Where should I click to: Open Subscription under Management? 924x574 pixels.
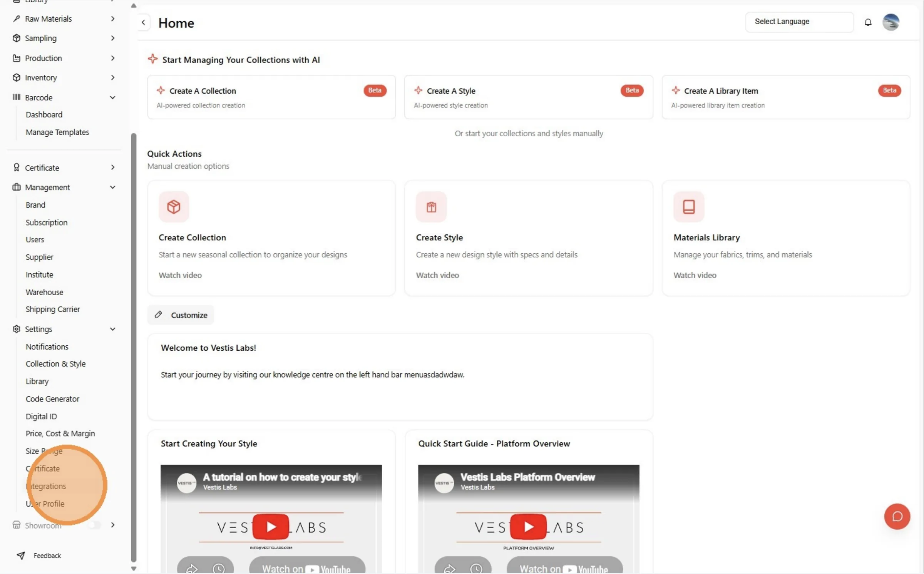[x=47, y=222]
